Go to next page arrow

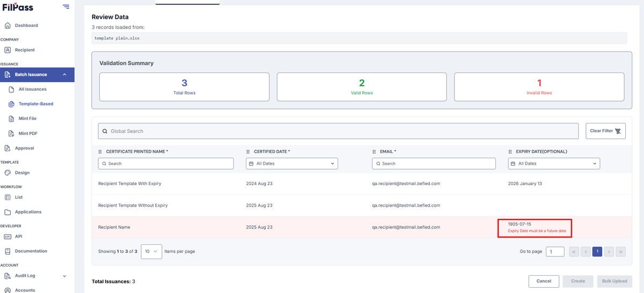[x=609, y=251]
